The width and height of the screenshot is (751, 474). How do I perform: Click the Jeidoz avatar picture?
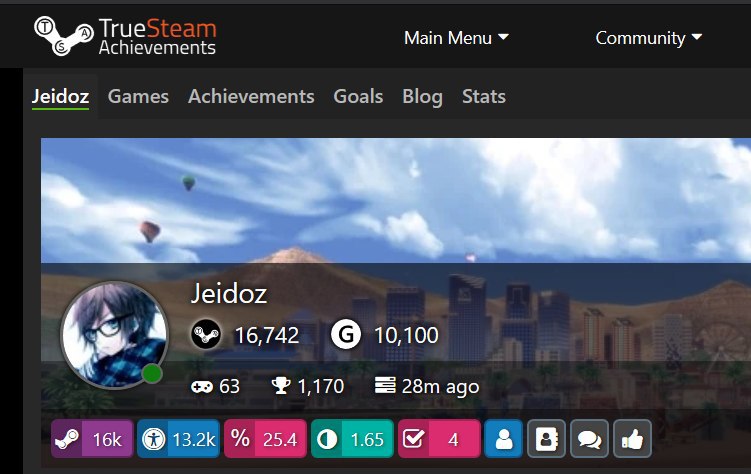(114, 334)
